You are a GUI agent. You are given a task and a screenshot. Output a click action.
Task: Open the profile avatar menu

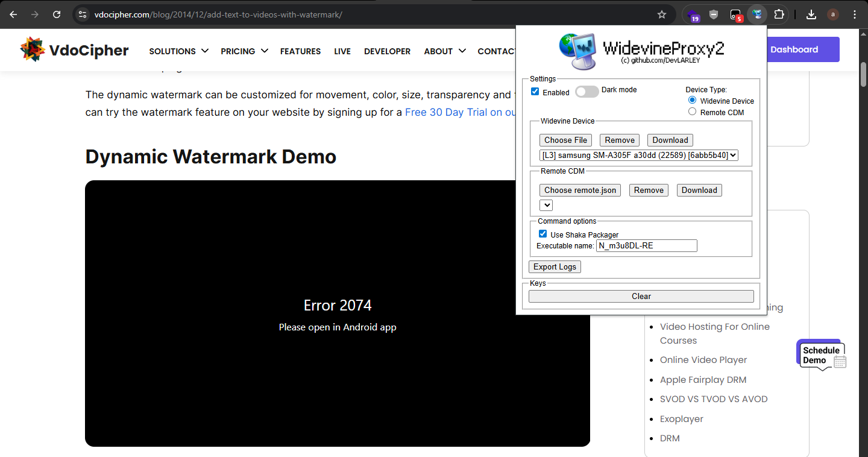pos(833,14)
